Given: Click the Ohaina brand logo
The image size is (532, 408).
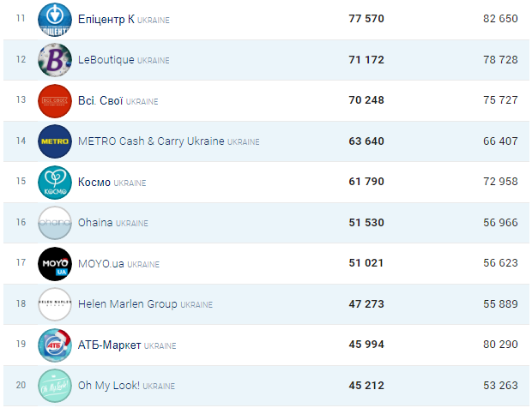Looking at the screenshot, I should click(55, 223).
